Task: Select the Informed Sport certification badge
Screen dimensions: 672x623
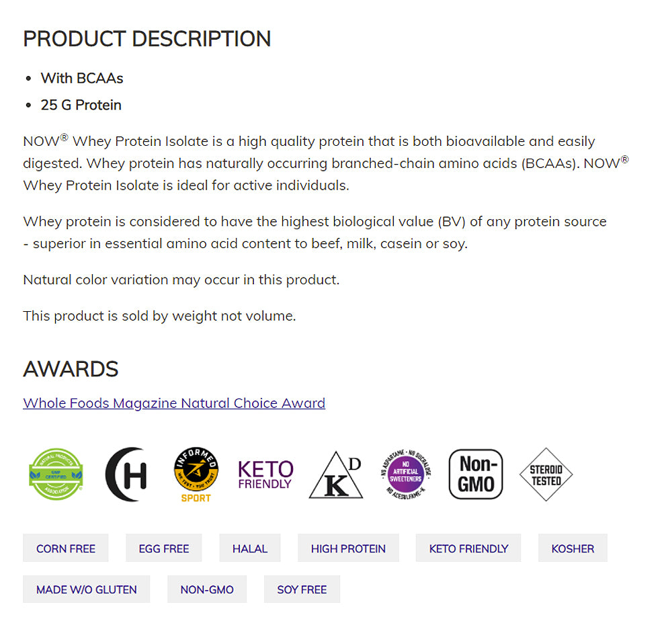Action: [196, 474]
